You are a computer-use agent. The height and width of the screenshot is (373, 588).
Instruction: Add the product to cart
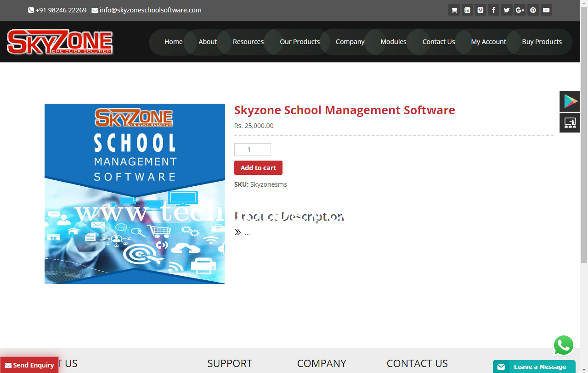point(258,167)
